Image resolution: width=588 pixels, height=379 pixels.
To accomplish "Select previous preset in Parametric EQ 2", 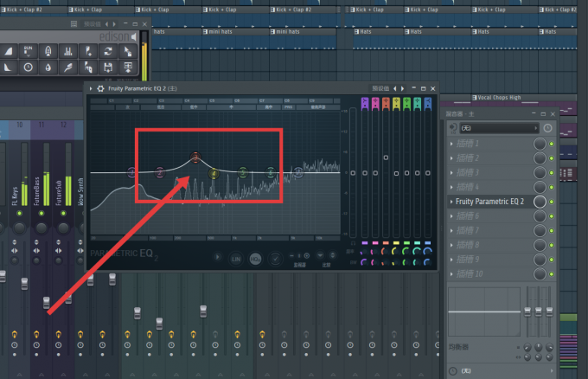I will pos(395,88).
